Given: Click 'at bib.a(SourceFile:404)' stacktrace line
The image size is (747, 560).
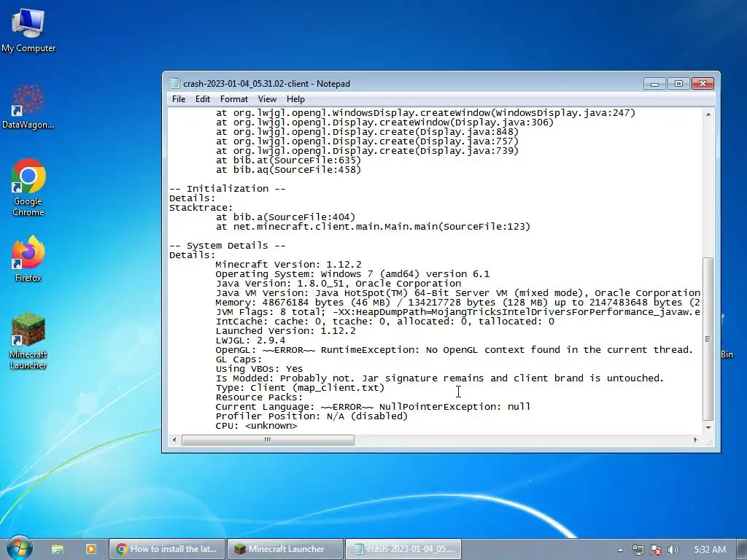Looking at the screenshot, I should pos(285,217).
